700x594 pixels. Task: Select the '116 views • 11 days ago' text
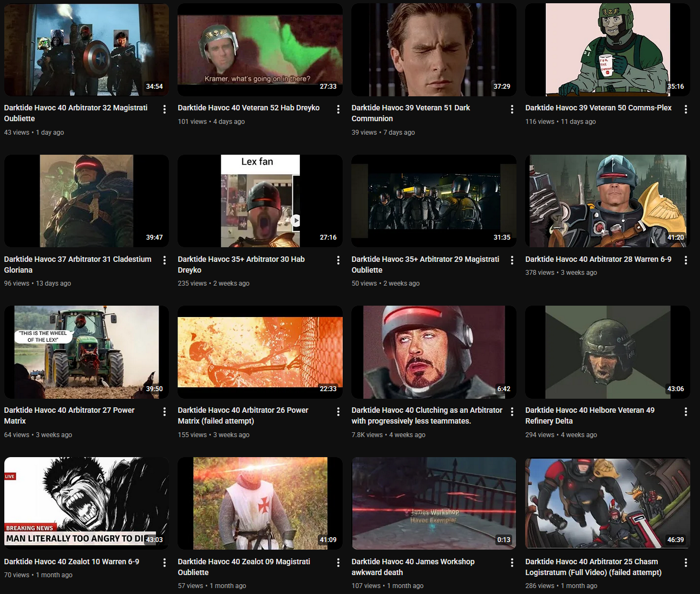click(x=561, y=122)
